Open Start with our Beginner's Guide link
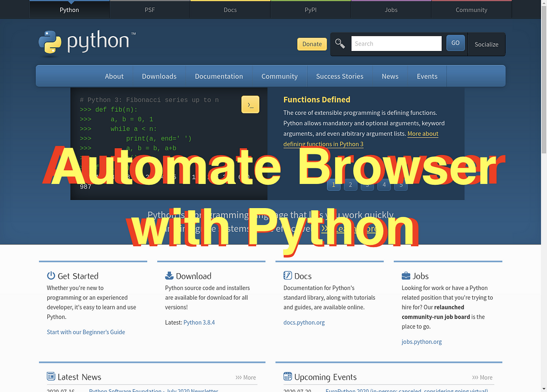Viewport: 547px width, 392px height. click(x=86, y=332)
